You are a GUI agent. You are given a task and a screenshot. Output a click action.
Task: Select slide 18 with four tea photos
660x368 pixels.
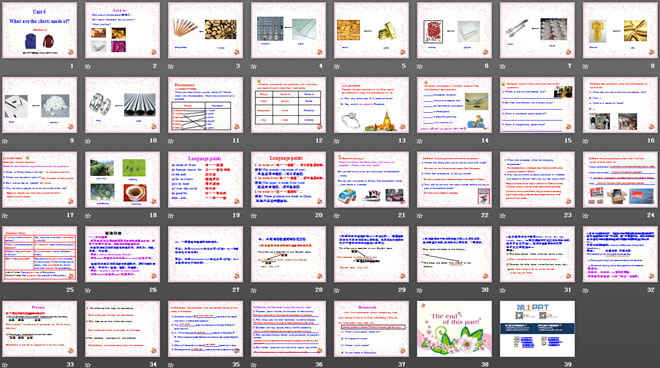pyautogui.click(x=122, y=179)
